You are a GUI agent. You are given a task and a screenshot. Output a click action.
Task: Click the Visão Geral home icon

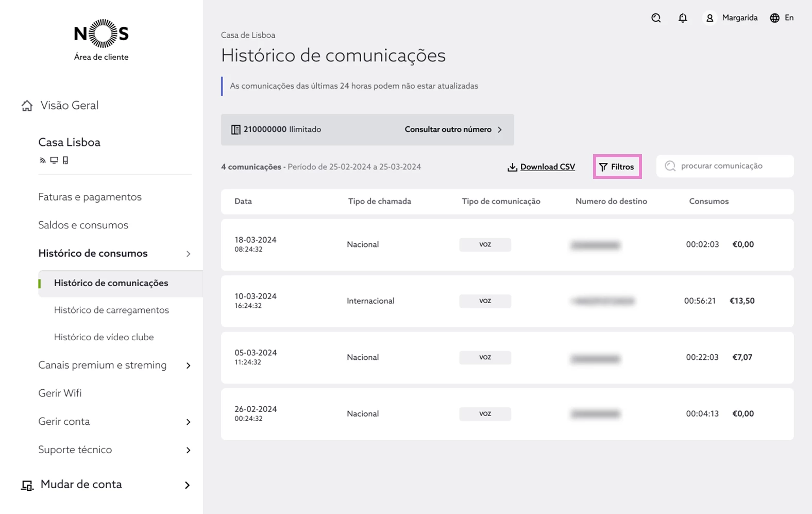tap(27, 106)
